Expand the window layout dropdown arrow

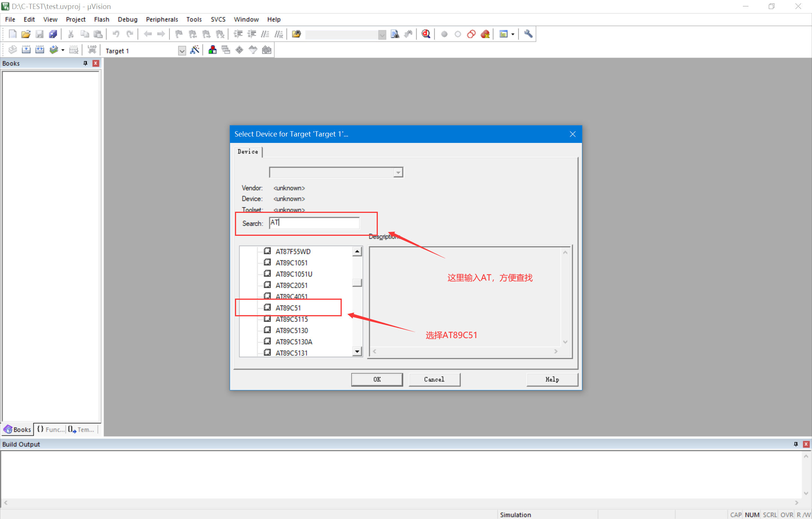[x=513, y=34]
